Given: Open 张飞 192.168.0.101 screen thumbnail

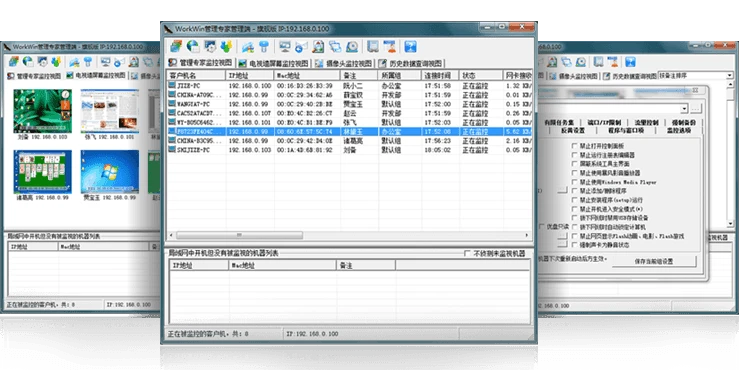Looking at the screenshot, I should tap(110, 111).
